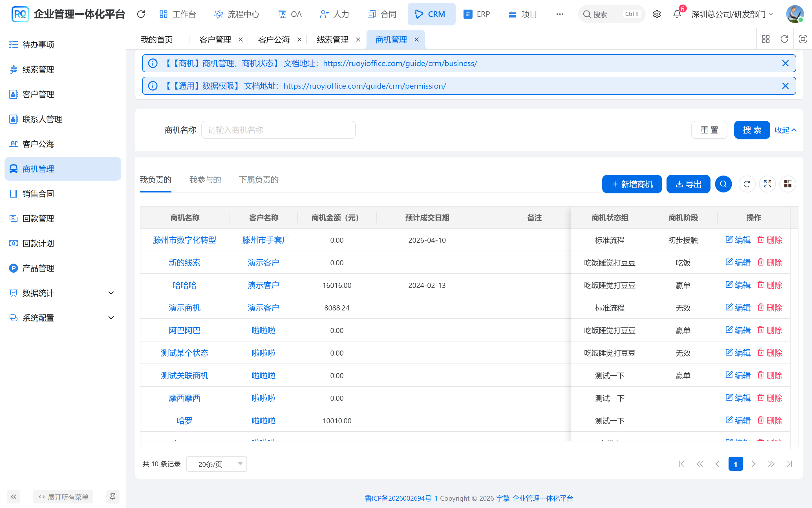Click the user avatar picture

(x=795, y=14)
